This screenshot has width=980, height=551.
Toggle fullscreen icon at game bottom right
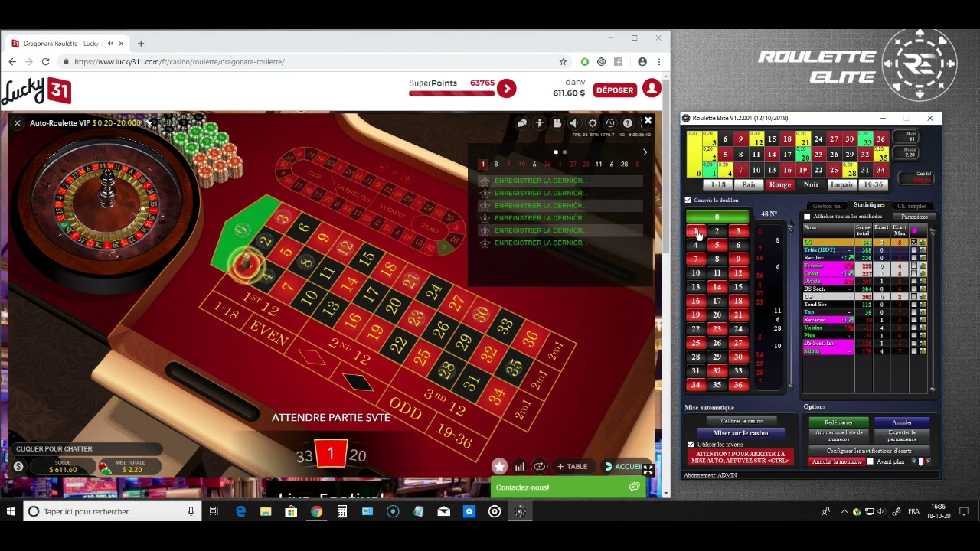pos(648,469)
